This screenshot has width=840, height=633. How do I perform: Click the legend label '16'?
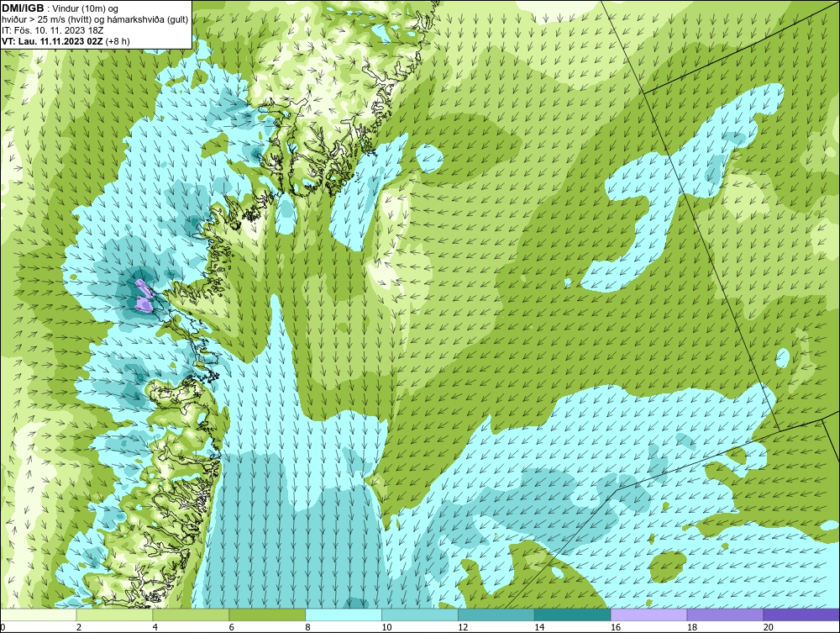coord(616,627)
